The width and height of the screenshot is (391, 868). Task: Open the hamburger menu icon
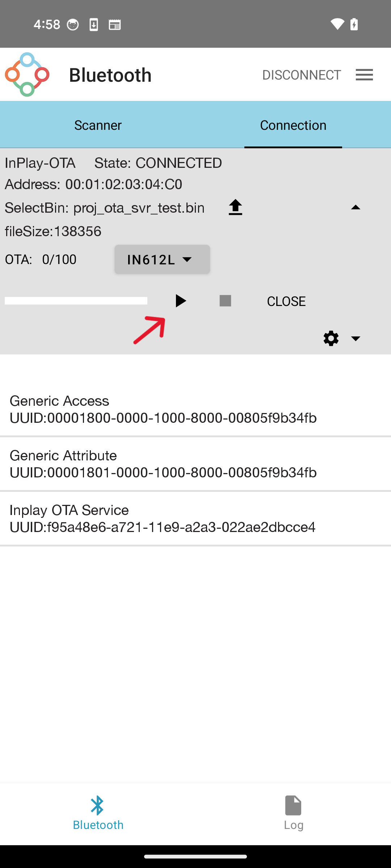(364, 75)
